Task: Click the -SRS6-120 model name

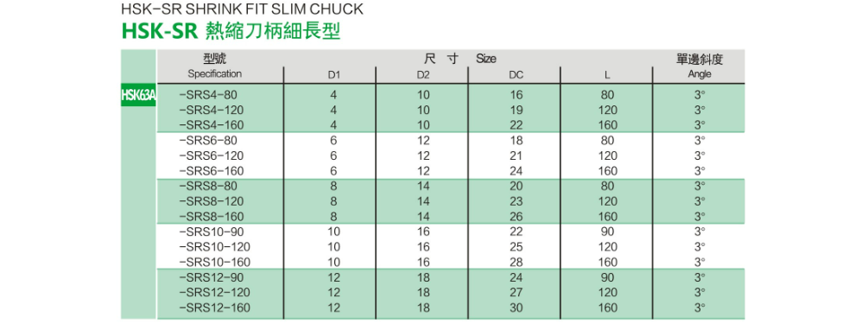Action: coord(212,155)
